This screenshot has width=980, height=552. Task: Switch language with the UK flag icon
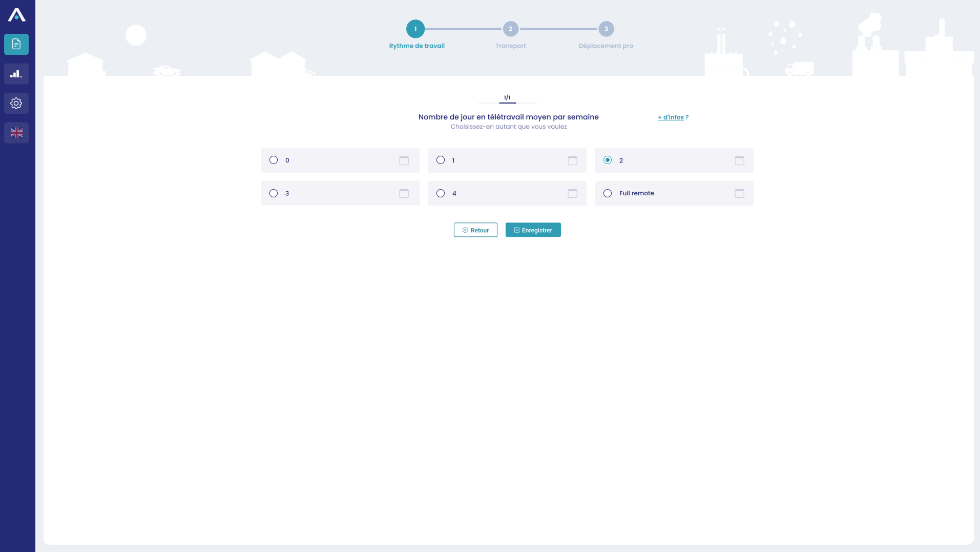pyautogui.click(x=16, y=133)
